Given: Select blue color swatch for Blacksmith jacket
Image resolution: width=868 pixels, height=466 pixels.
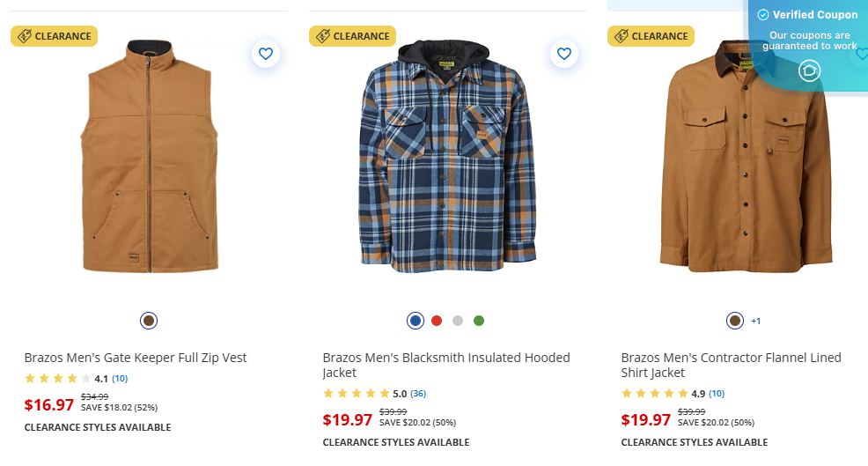Looking at the screenshot, I should pos(416,321).
